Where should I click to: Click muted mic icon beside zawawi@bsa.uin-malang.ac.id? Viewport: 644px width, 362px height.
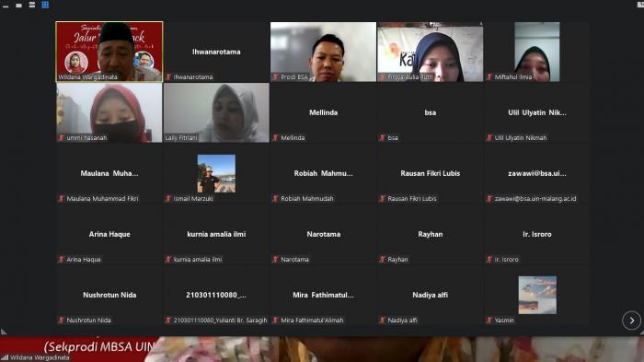[x=489, y=199]
